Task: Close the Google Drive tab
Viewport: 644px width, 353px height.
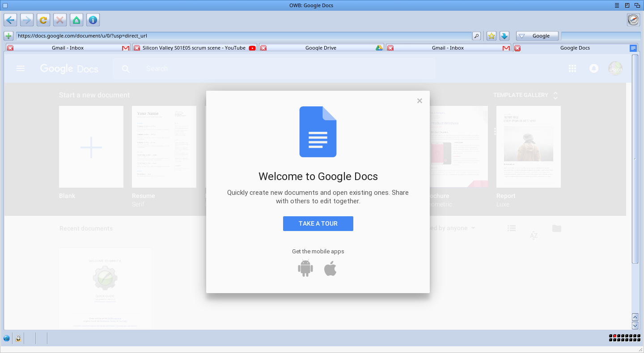Action: (263, 48)
